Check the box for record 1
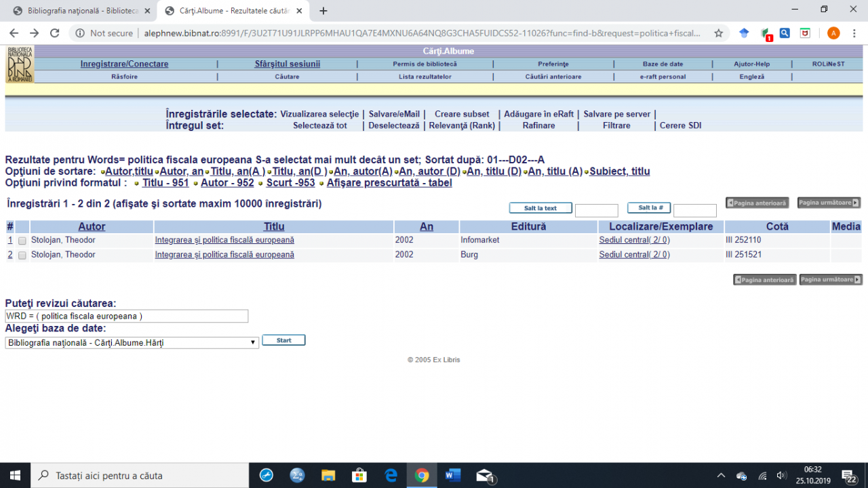The width and height of the screenshot is (868, 488). pos(22,241)
